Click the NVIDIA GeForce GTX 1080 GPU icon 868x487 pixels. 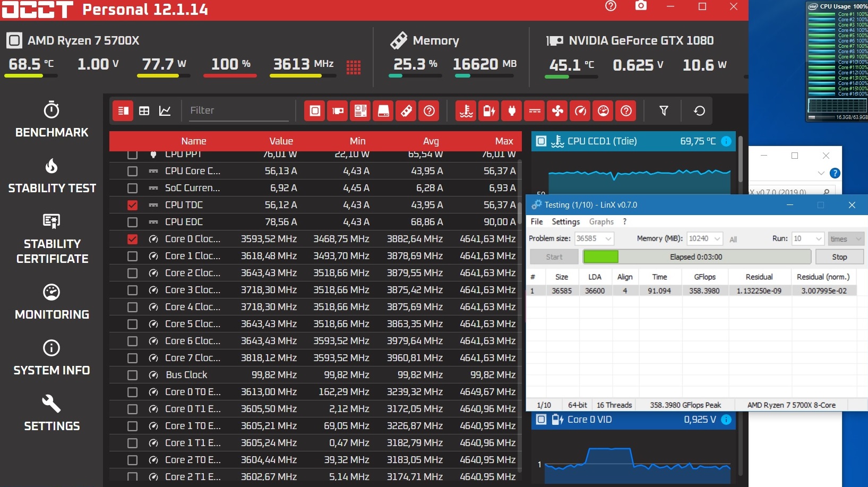tap(555, 41)
